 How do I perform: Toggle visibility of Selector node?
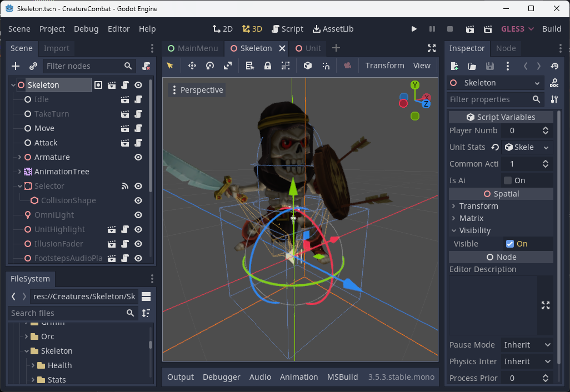click(x=138, y=186)
